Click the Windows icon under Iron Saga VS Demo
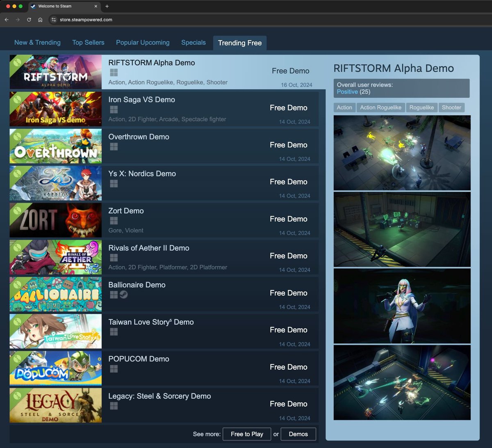Image resolution: width=492 pixels, height=448 pixels. tap(114, 110)
